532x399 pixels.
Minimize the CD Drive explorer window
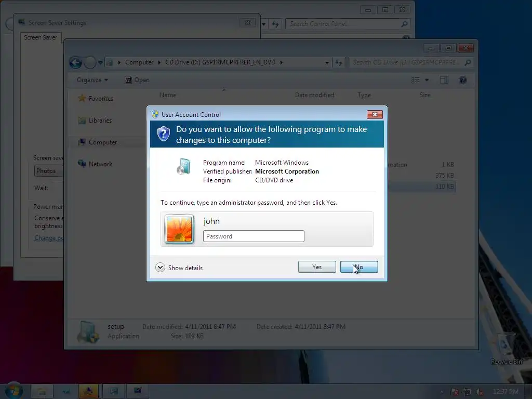tap(431, 48)
